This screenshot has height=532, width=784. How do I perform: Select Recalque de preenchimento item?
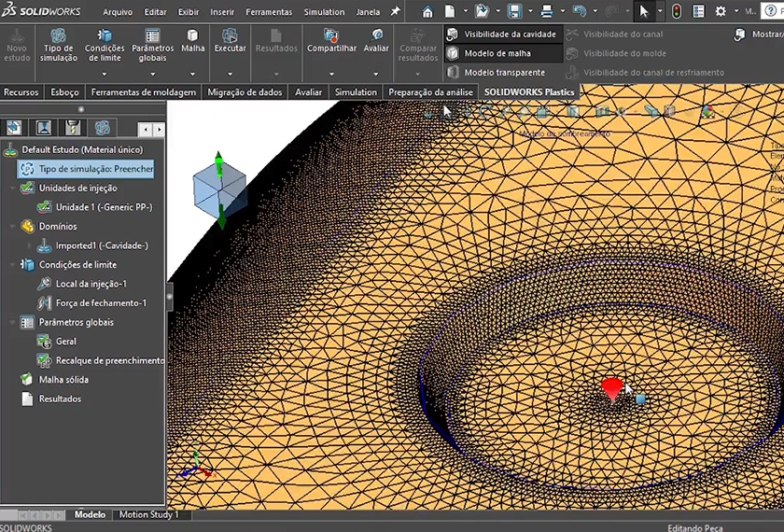[x=101, y=360]
